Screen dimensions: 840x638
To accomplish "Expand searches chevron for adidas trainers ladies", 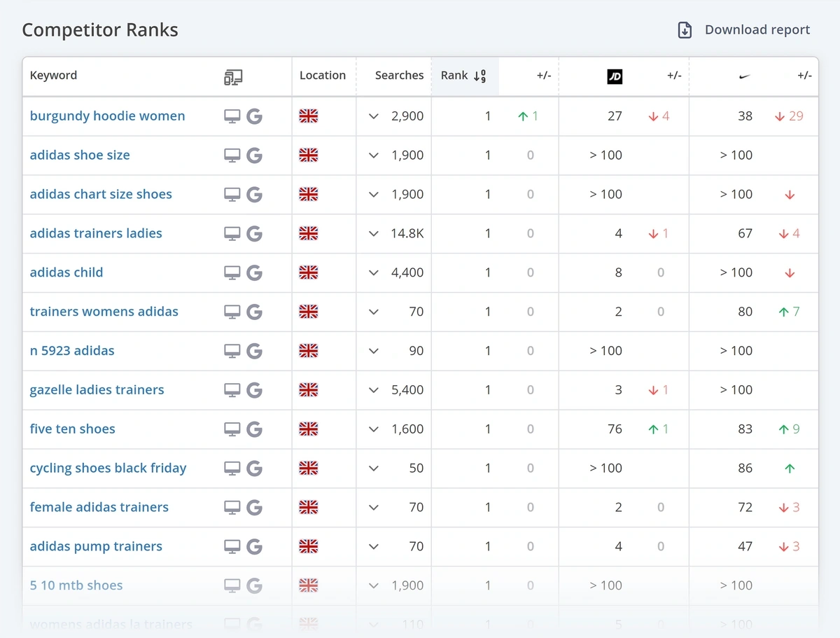I will click(374, 234).
